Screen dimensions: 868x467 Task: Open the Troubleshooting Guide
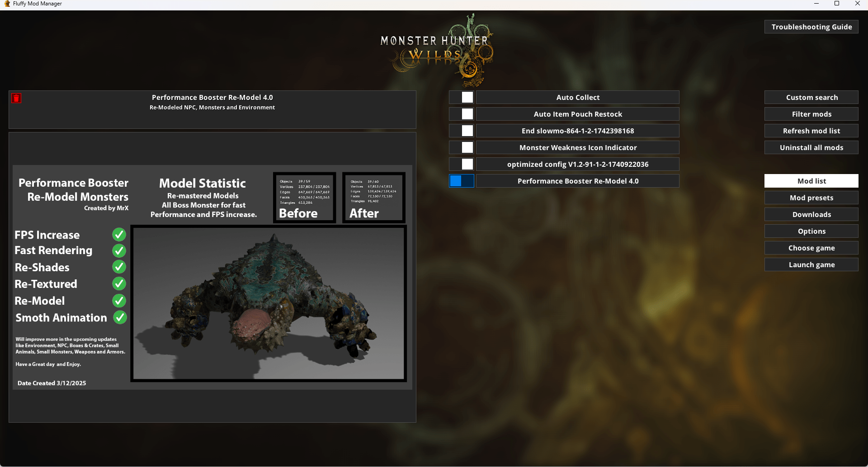pos(811,27)
